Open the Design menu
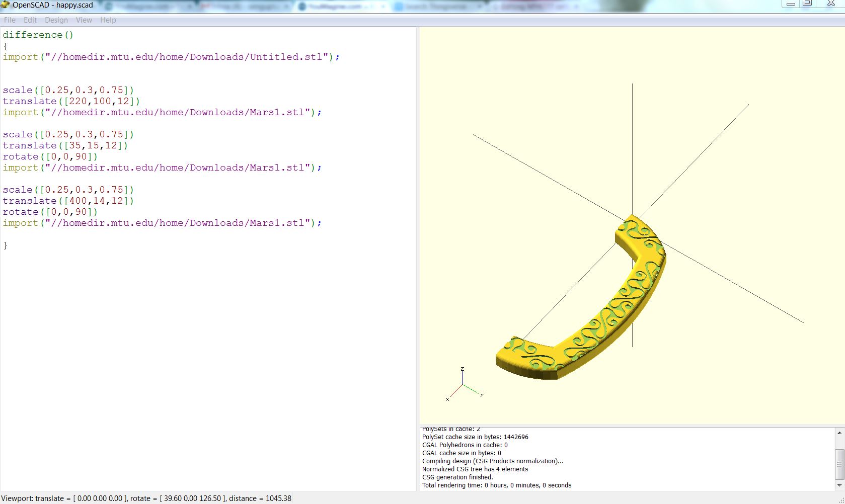This screenshot has width=845, height=504. click(56, 20)
